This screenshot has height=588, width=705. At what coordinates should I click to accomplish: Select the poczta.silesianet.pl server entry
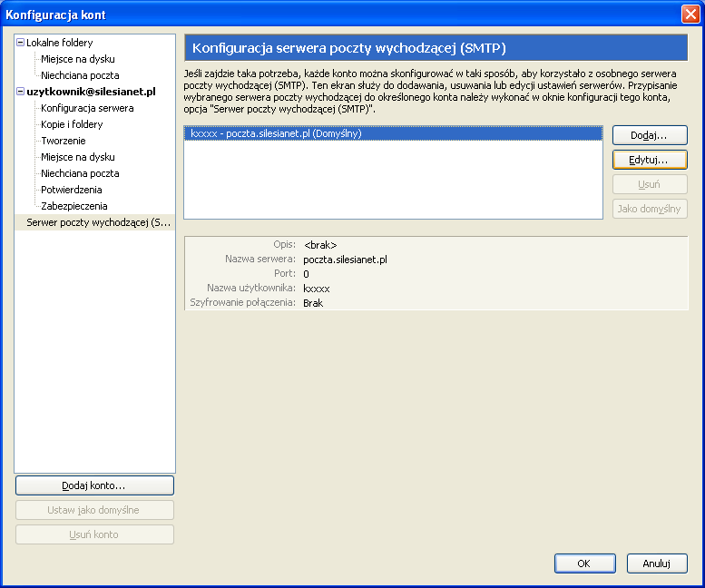click(x=276, y=133)
